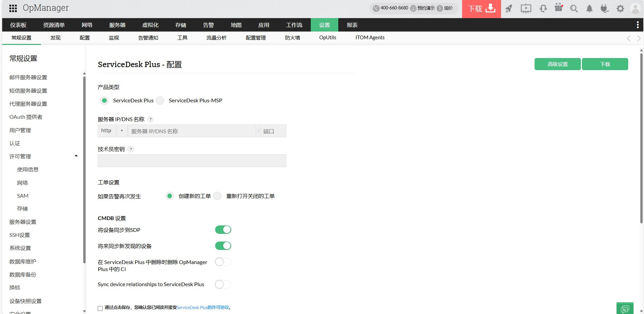
Task: Open 代理服务器设置 in sidebar
Action: pyautogui.click(x=28, y=104)
